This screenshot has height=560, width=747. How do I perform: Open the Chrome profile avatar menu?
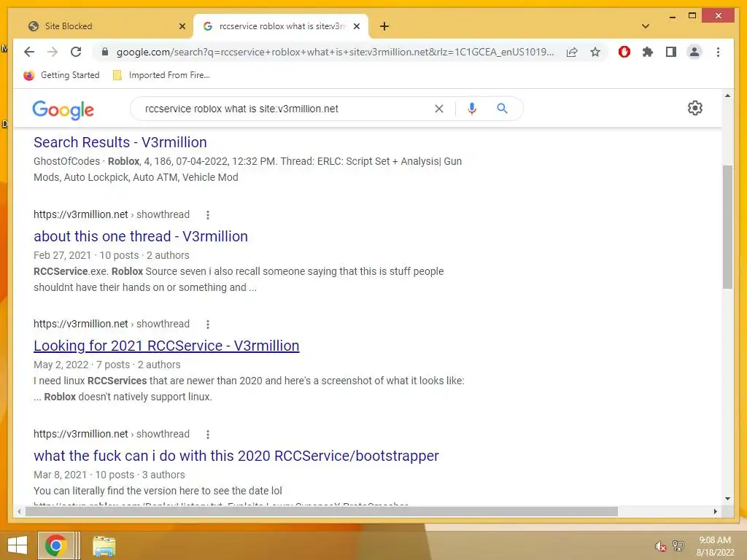[694, 52]
